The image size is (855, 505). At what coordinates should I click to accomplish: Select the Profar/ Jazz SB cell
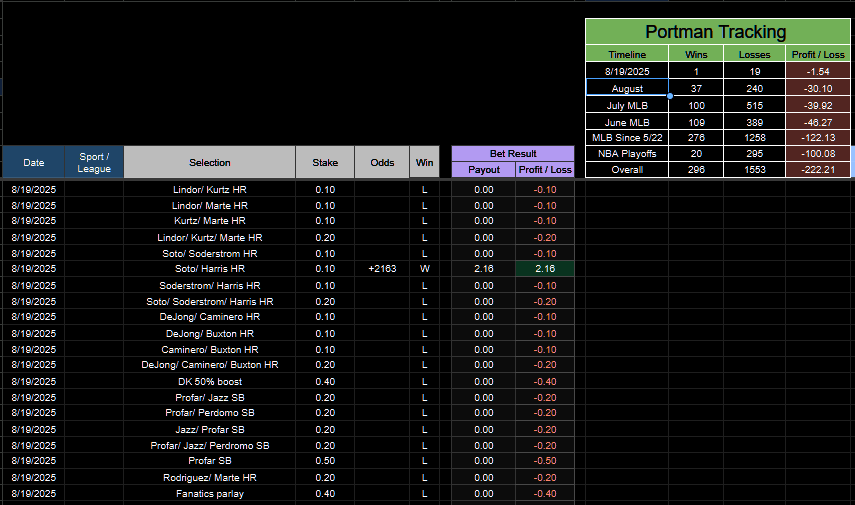209,397
